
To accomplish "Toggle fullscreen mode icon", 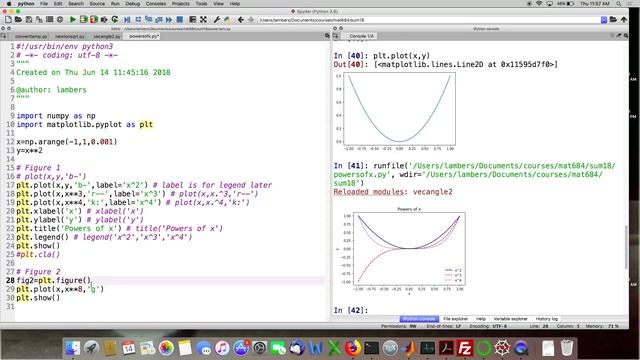I will click(x=203, y=20).
